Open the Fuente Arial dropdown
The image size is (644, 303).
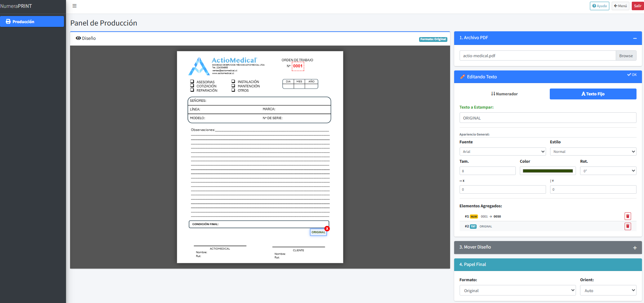[x=502, y=152]
